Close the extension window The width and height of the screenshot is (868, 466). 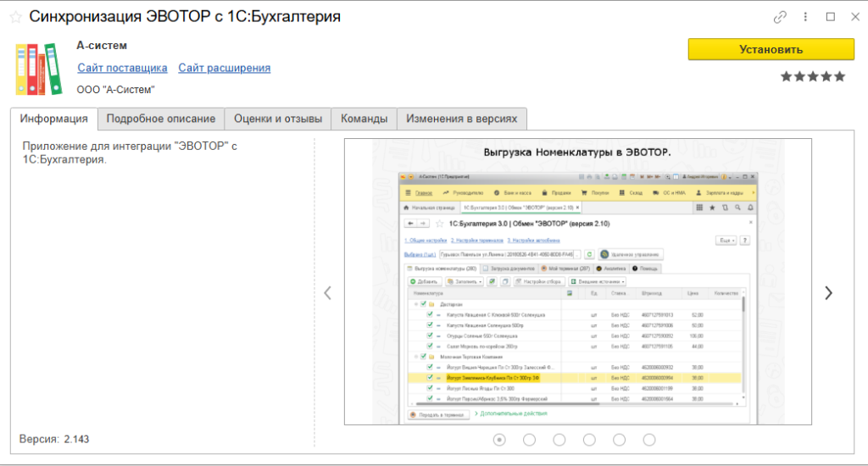(x=855, y=17)
